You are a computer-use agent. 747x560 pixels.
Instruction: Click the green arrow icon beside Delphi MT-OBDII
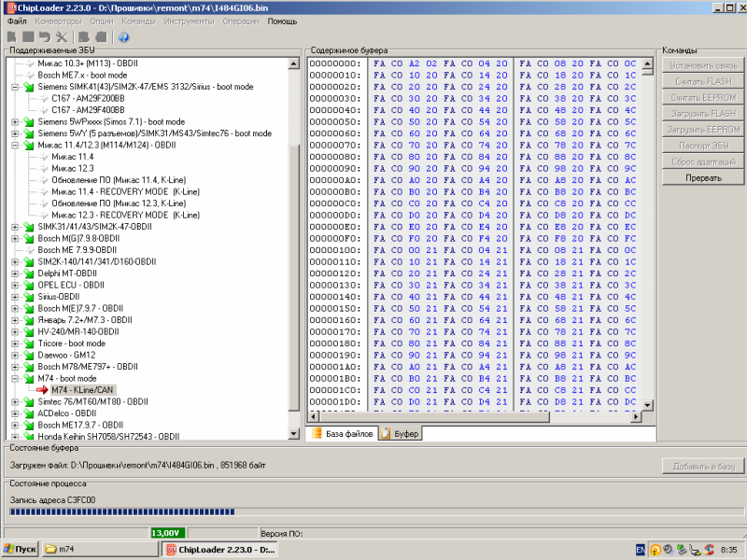pos(28,273)
